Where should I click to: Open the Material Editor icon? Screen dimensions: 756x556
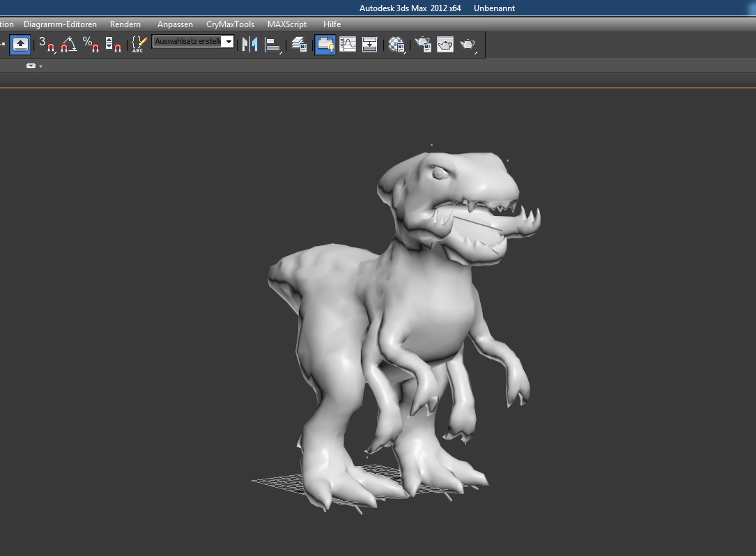pyautogui.click(x=397, y=45)
